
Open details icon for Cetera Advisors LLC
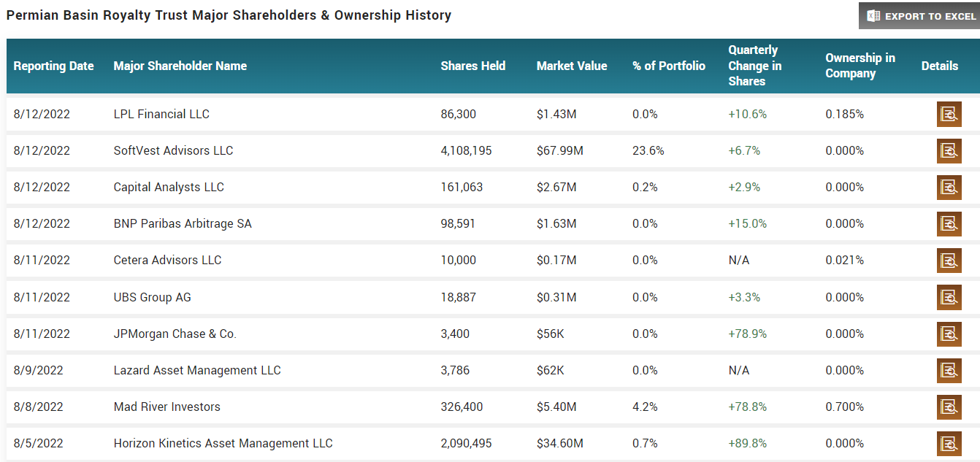[x=949, y=260]
